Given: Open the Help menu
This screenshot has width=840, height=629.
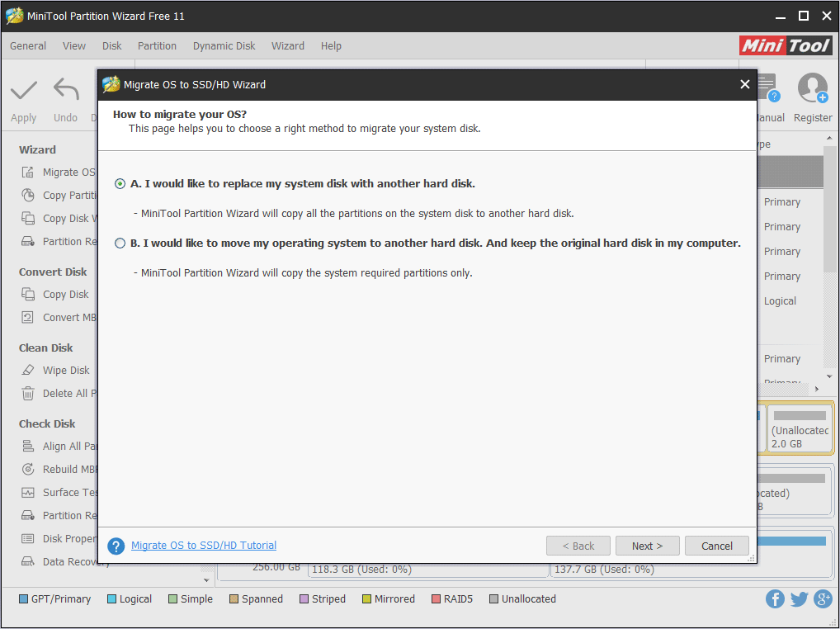Looking at the screenshot, I should pyautogui.click(x=331, y=46).
